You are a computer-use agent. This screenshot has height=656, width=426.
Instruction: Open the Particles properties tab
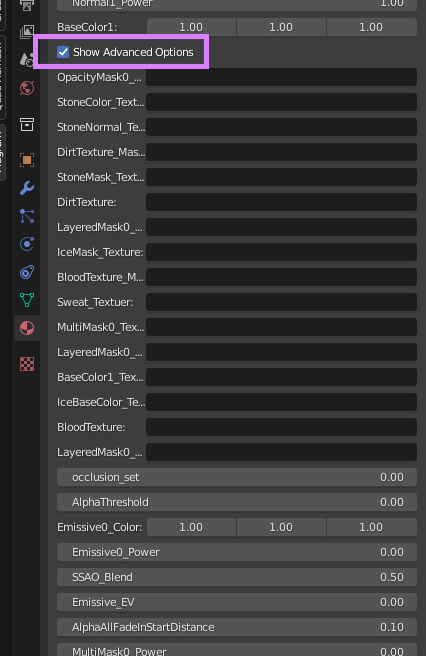point(27,216)
